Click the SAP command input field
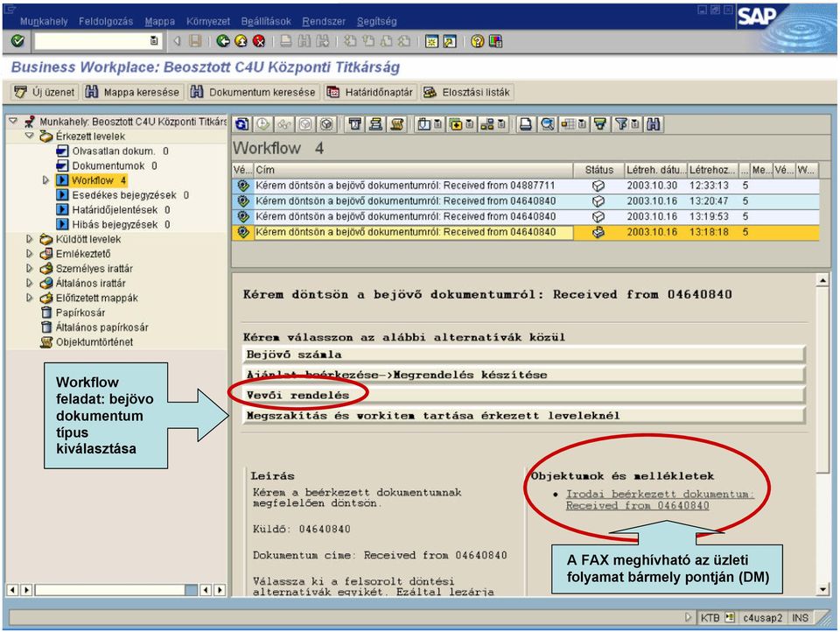840x632 pixels. [x=92, y=41]
